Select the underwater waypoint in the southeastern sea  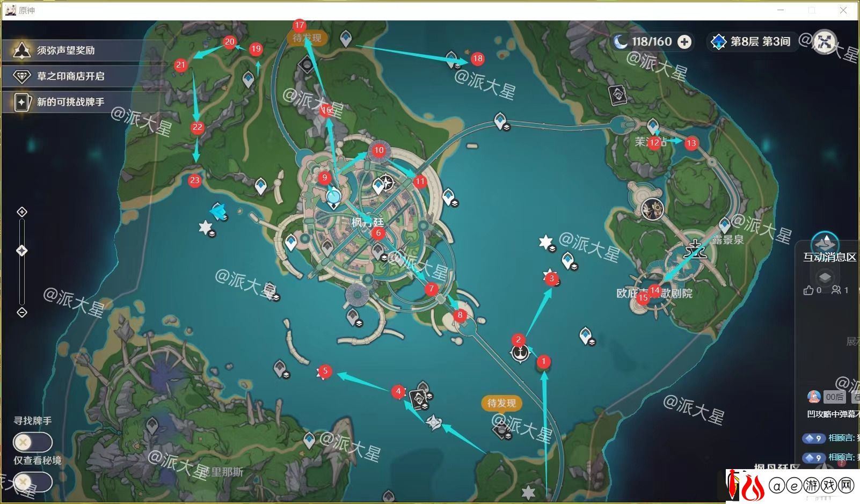(586, 335)
